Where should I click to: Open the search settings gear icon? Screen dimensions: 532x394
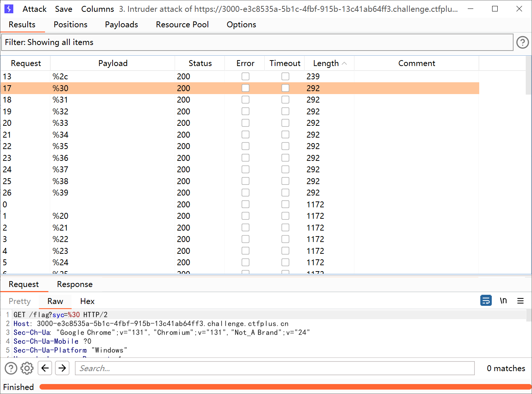pos(27,368)
